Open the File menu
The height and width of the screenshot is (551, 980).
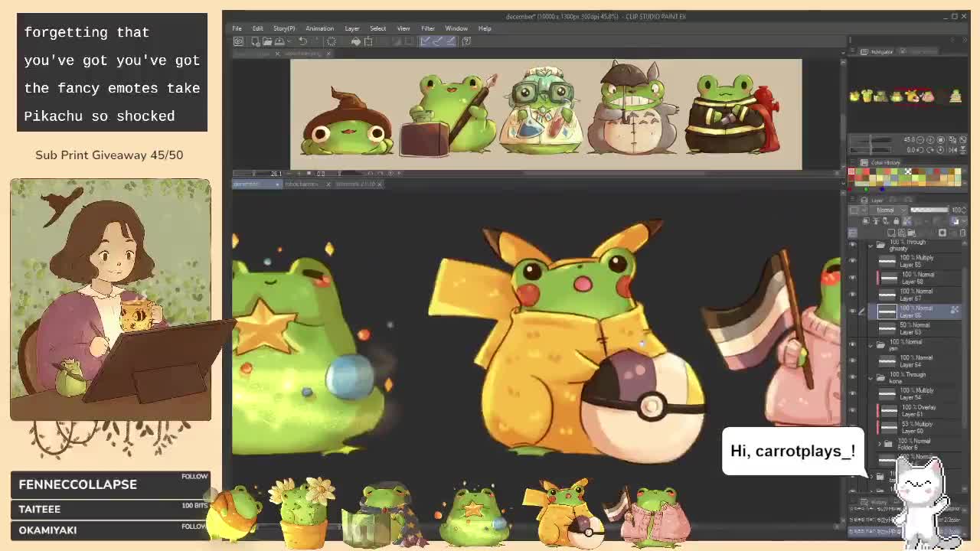[237, 28]
